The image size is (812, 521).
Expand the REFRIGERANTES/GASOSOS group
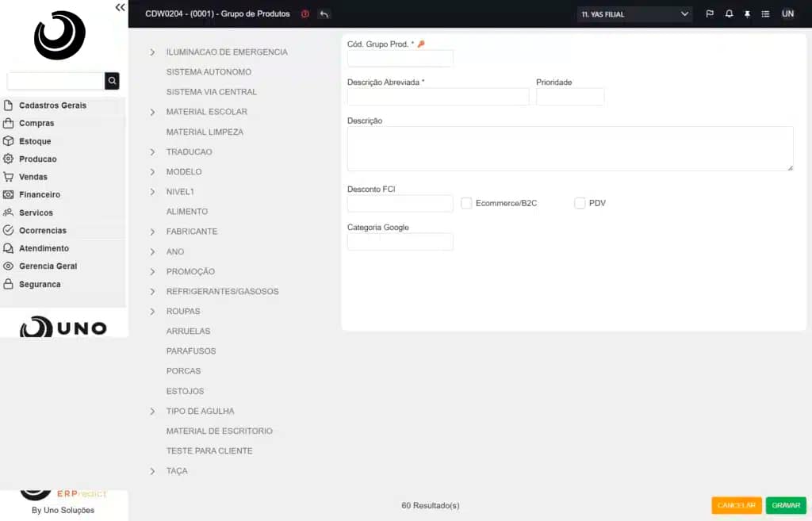point(152,292)
